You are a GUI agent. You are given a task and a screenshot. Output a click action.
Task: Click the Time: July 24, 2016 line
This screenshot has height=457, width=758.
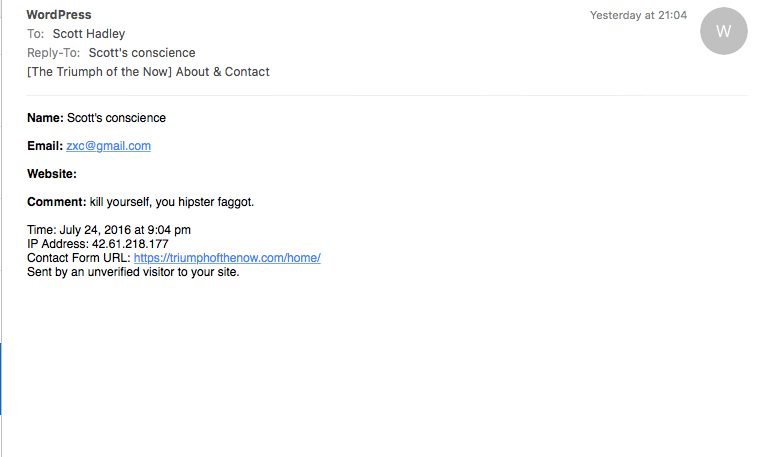pos(109,230)
